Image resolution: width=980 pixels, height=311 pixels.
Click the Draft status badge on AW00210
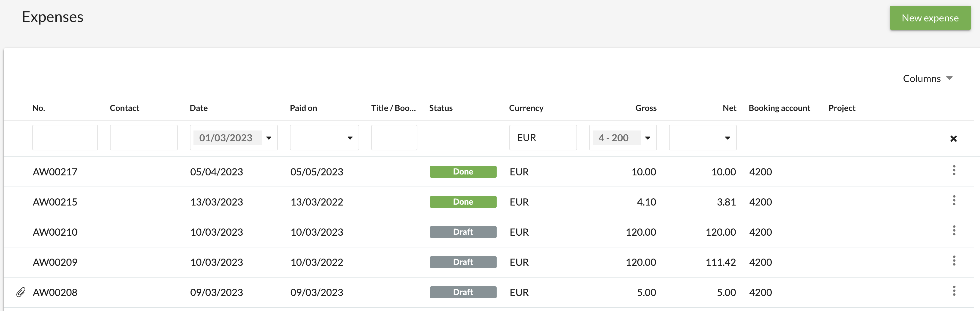[463, 232]
